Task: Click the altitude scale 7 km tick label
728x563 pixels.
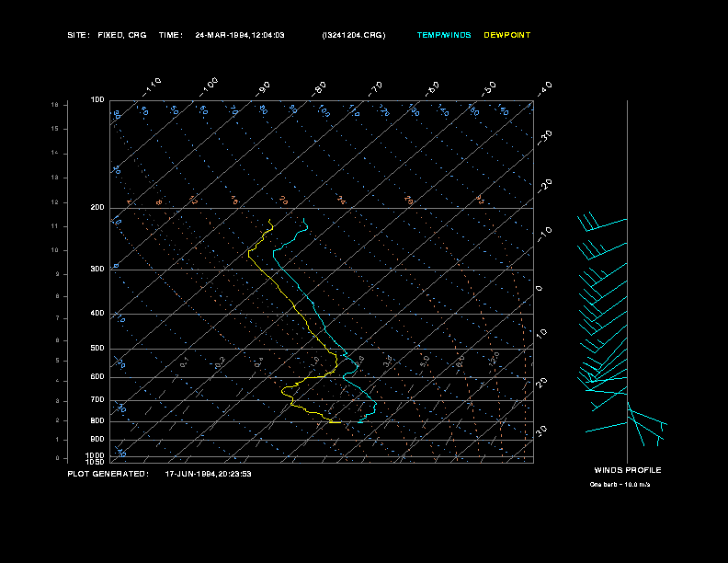Action: (58, 318)
